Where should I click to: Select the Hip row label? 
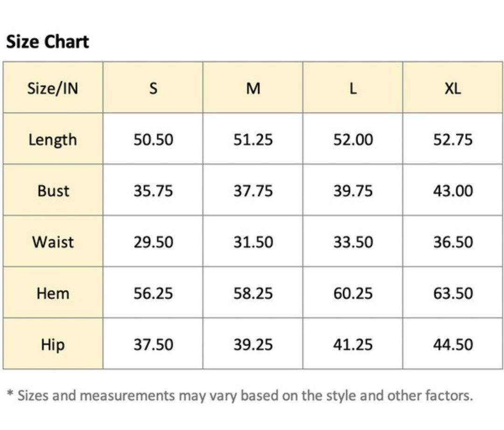click(x=53, y=345)
